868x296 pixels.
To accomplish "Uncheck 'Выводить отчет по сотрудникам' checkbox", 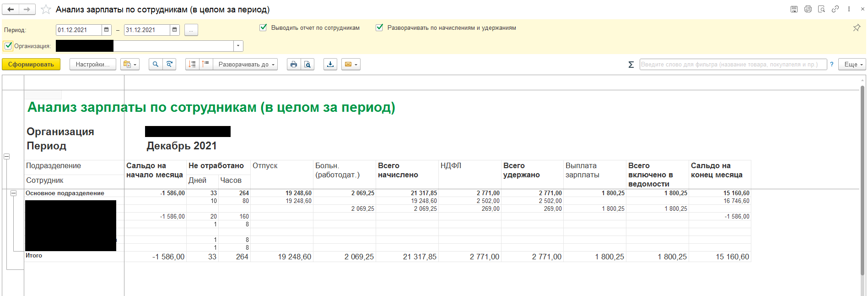I will point(263,27).
